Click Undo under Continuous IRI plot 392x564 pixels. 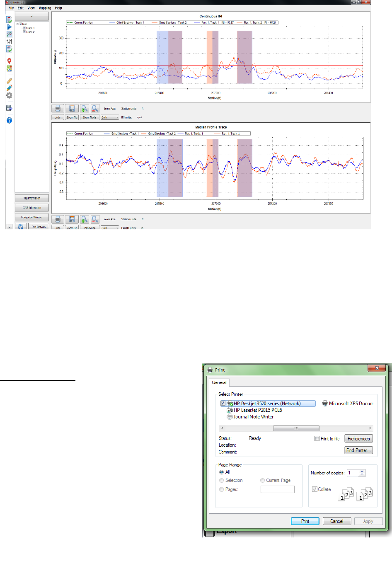coord(58,117)
